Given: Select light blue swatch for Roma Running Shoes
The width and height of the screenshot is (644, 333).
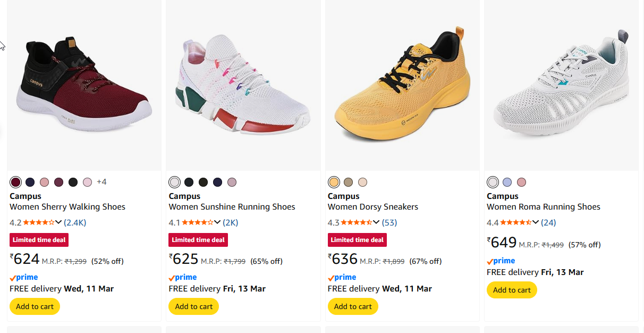Looking at the screenshot, I should pos(507,182).
